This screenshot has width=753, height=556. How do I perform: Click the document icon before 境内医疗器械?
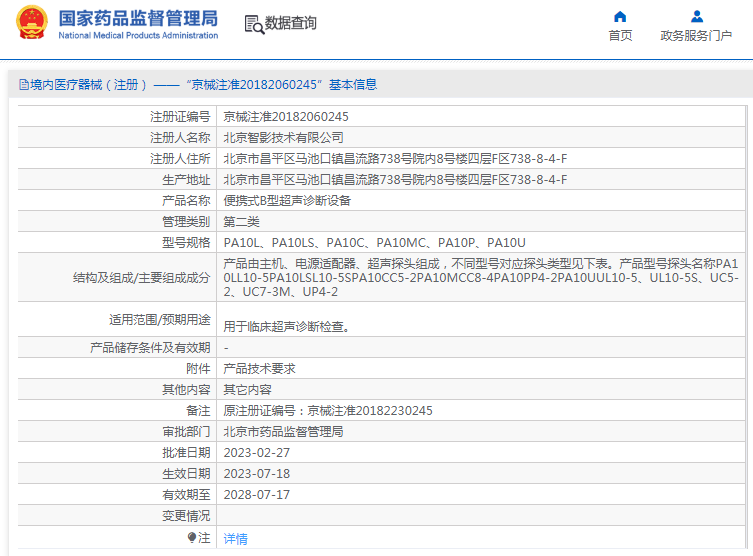(24, 85)
